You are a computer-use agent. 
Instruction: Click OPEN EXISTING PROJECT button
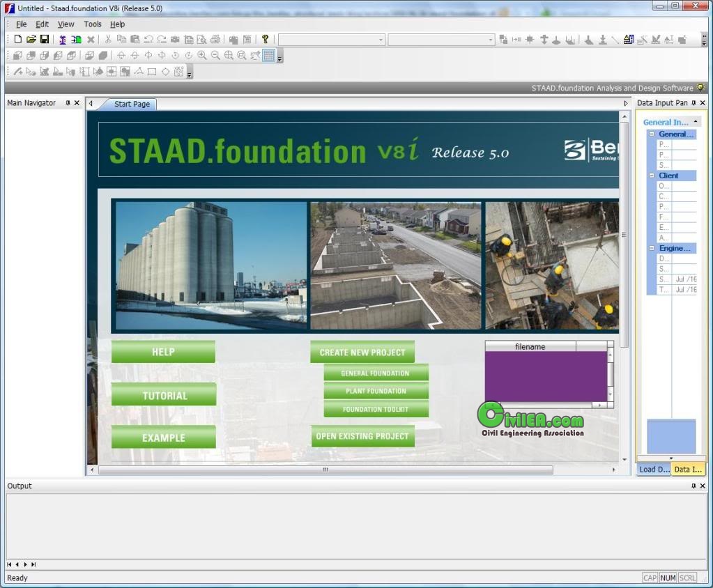(x=362, y=436)
